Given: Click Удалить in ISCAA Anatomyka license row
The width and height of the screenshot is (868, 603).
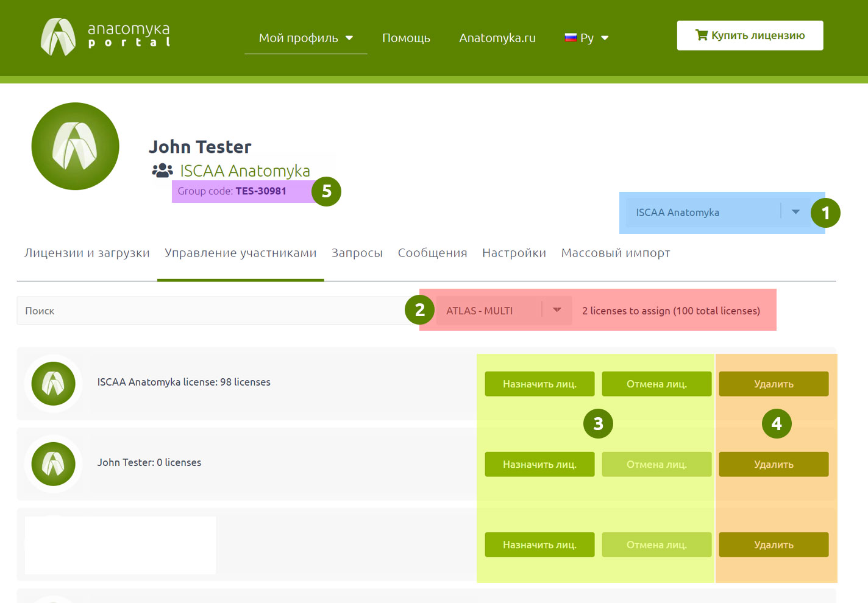Looking at the screenshot, I should [774, 384].
